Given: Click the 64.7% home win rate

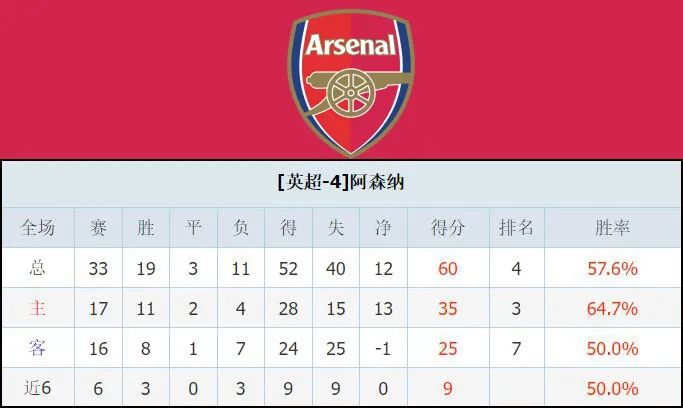Looking at the screenshot, I should [x=612, y=309].
